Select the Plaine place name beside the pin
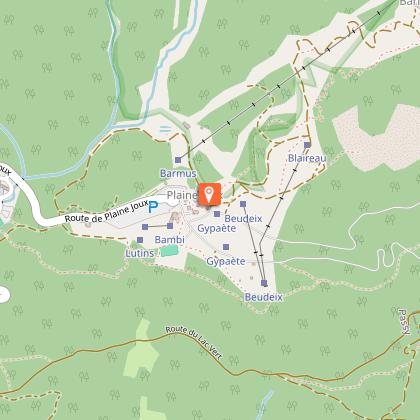Image resolution: width=420 pixels, height=420 pixels. [x=182, y=195]
